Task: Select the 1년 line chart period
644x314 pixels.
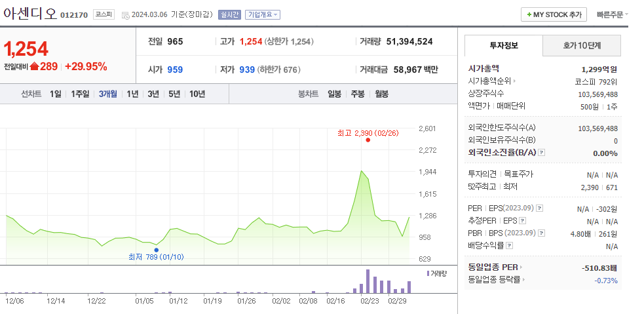Action: [132, 94]
